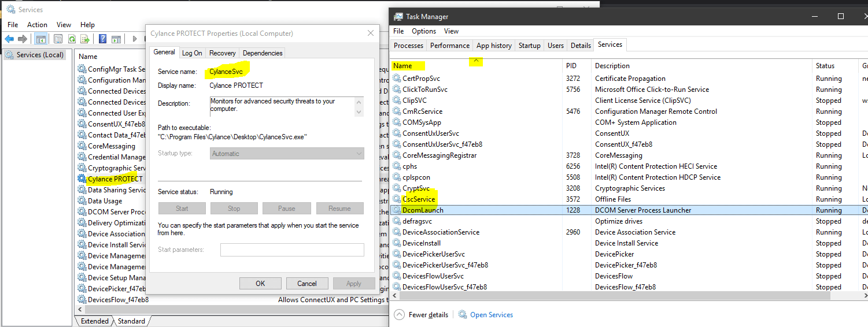This screenshot has width=868, height=327.
Task: Click the gear icon beside ClipSVC
Action: pos(397,101)
